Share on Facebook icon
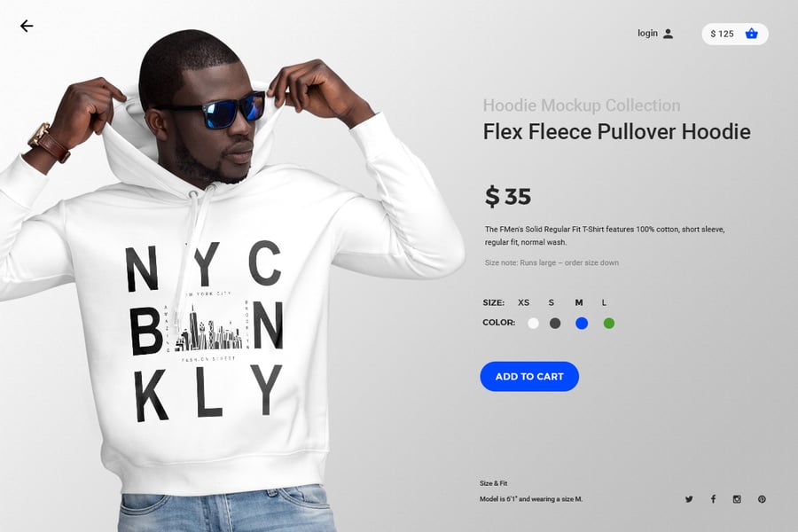 [x=713, y=499]
